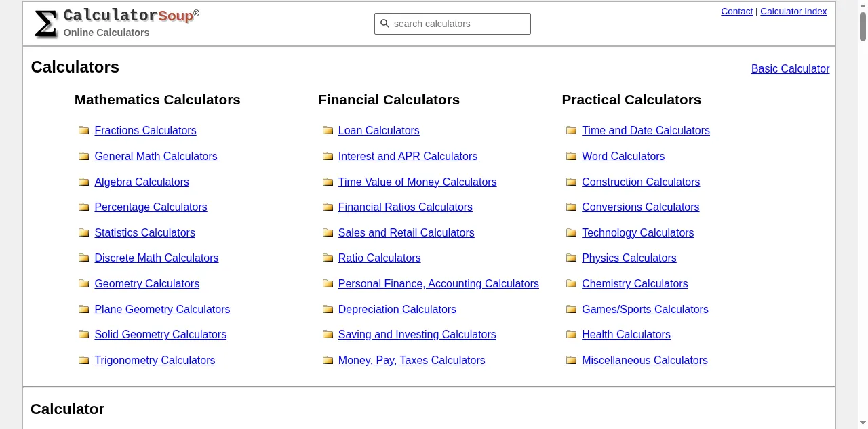Click the vertical page scrollbar thumb
This screenshot has width=868, height=429.
click(x=863, y=27)
